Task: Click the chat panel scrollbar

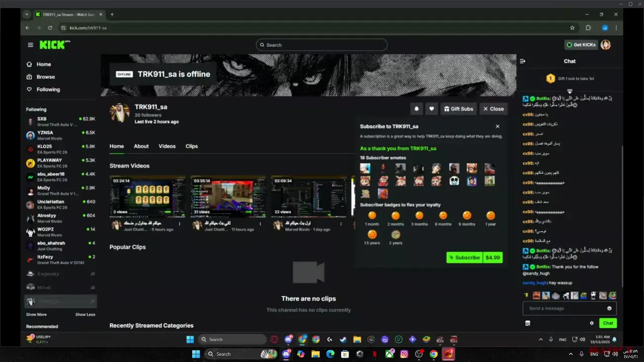Action: [623, 216]
